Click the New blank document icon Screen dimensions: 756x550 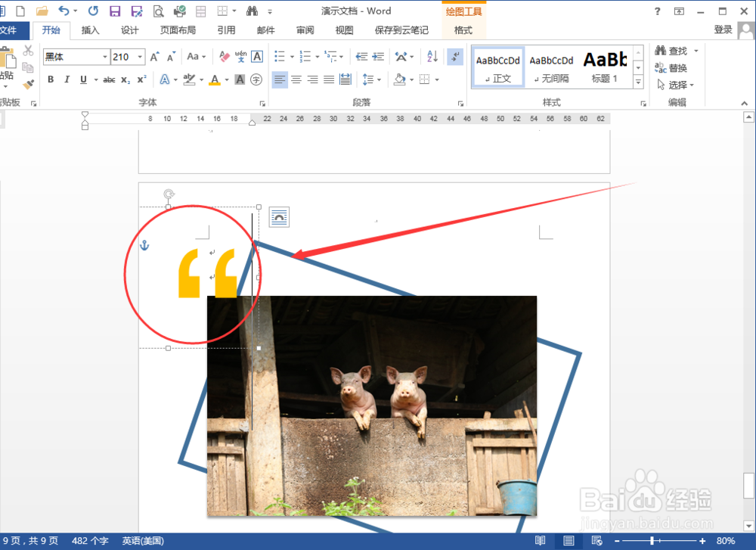coord(20,11)
